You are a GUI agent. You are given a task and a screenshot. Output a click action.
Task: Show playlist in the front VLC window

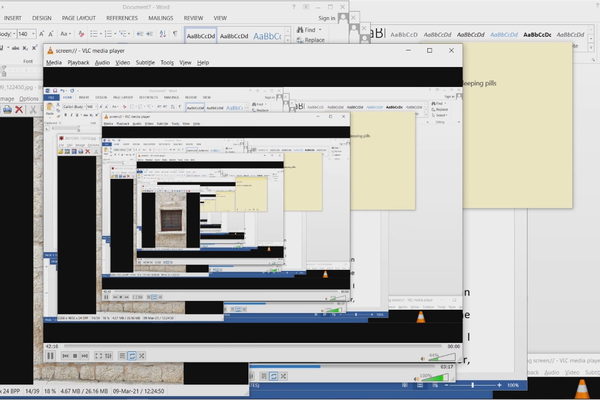click(x=122, y=356)
